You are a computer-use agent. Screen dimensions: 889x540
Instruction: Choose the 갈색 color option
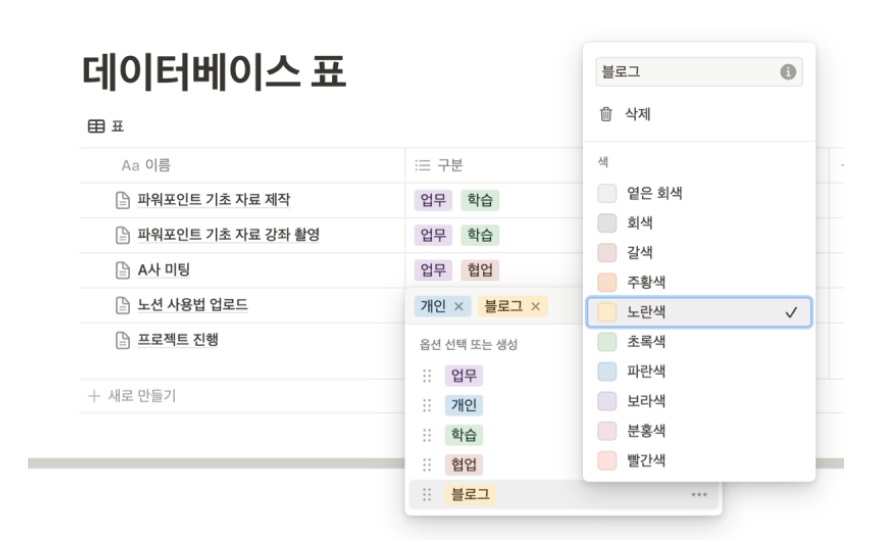coord(699,252)
